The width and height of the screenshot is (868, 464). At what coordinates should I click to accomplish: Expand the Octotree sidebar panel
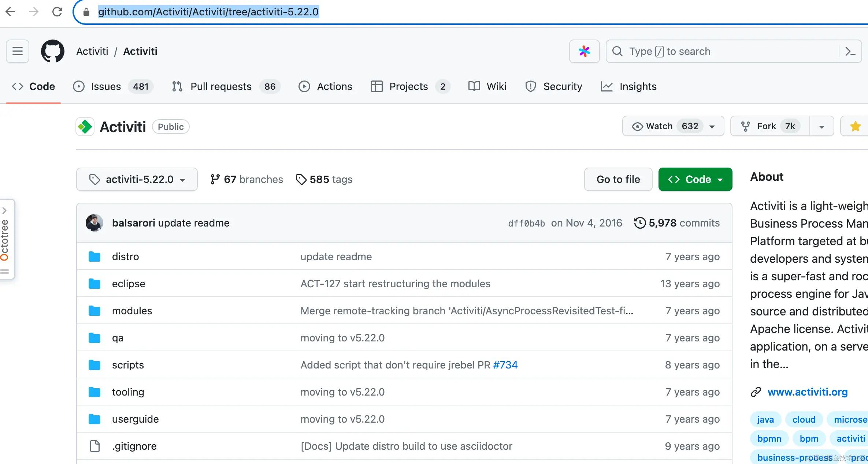click(x=5, y=211)
